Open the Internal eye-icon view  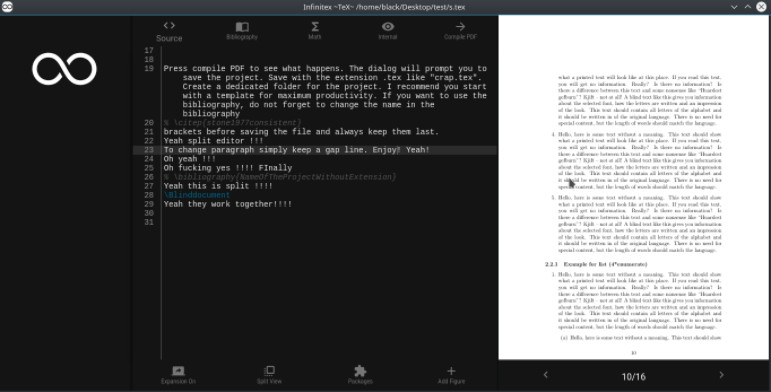pyautogui.click(x=387, y=30)
